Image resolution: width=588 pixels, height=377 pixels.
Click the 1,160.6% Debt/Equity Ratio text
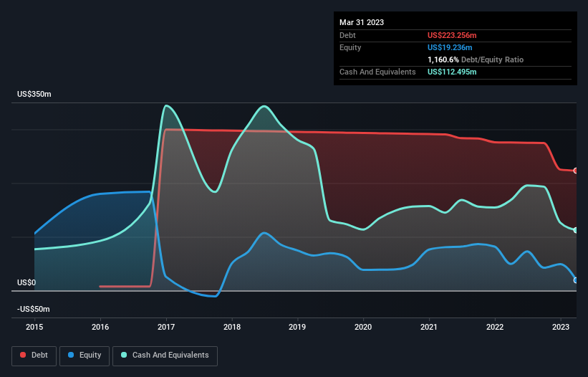click(x=476, y=59)
